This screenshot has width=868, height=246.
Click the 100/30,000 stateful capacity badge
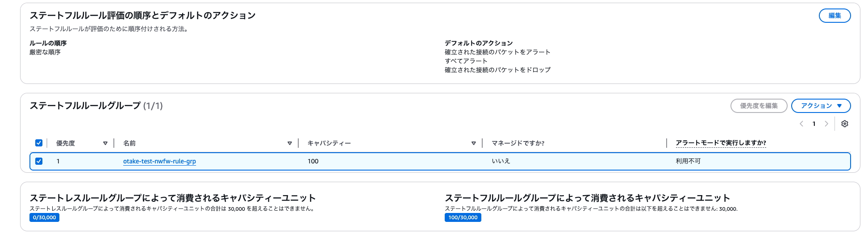click(x=463, y=217)
